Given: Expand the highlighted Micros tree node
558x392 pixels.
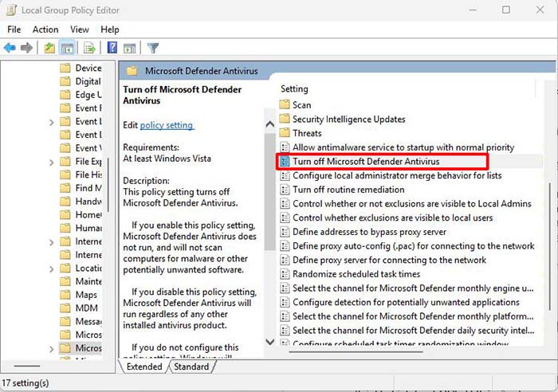Looking at the screenshot, I should (x=52, y=349).
